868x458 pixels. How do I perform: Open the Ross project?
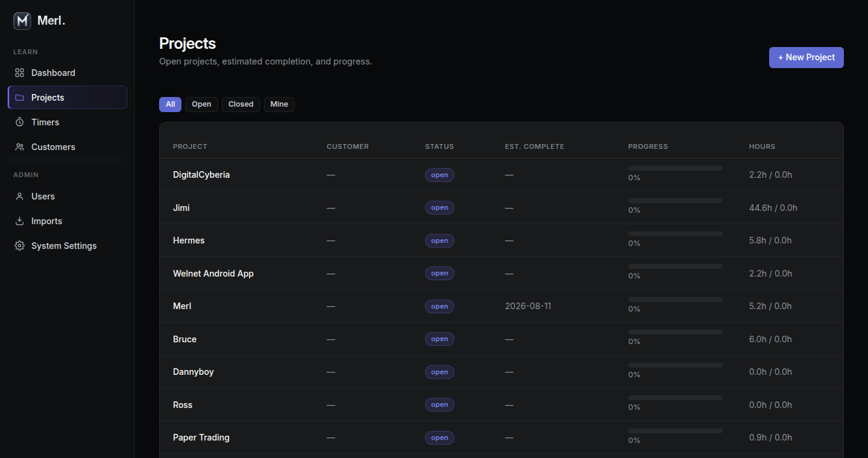[183, 405]
